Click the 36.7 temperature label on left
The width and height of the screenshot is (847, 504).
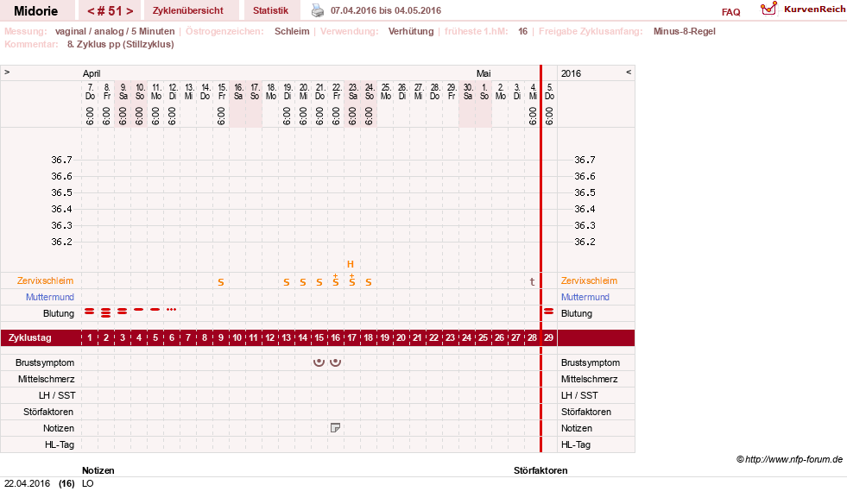pos(61,160)
